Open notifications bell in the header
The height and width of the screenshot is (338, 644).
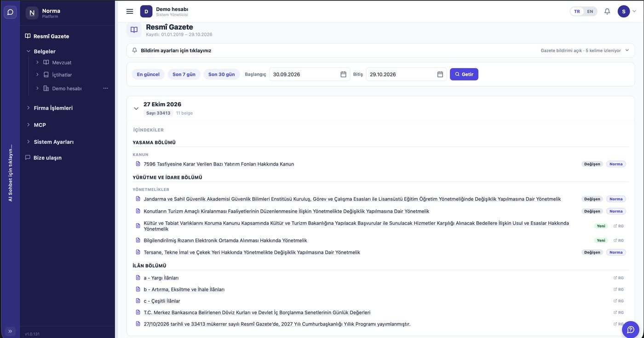click(x=607, y=11)
